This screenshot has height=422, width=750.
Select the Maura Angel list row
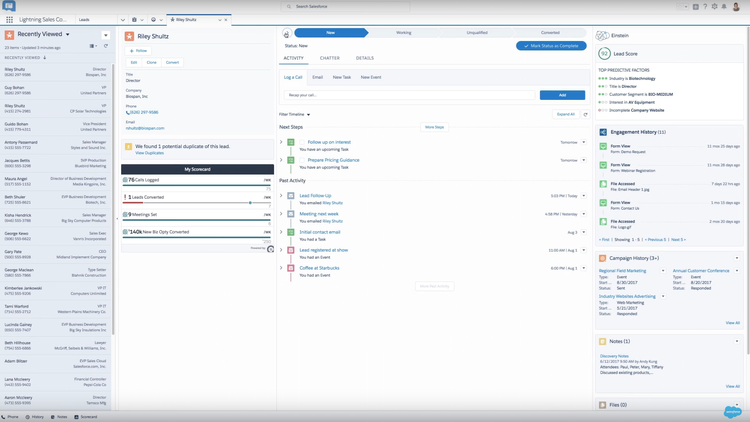[55, 181]
